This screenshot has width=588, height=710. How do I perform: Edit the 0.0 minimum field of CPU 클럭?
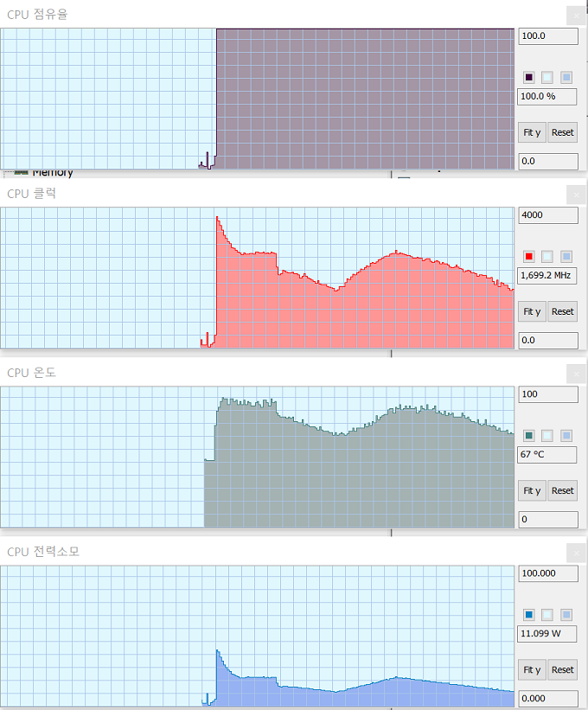point(548,341)
